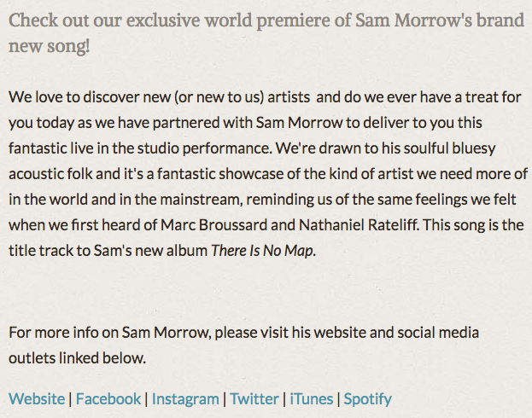Open the Instagram link
532x418 pixels.
[185, 398]
